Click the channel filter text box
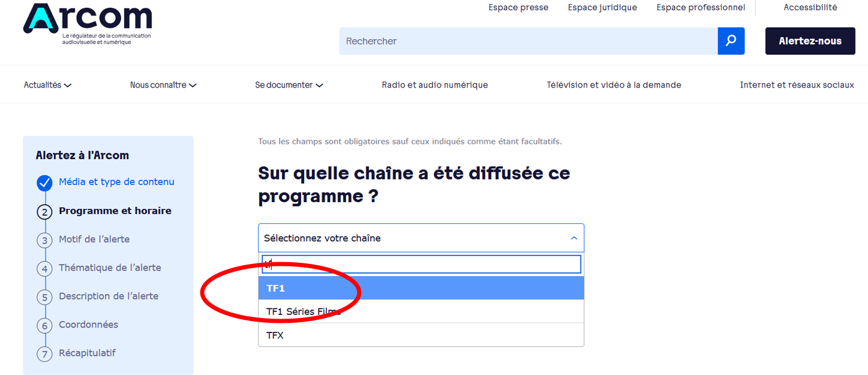The height and width of the screenshot is (375, 868). tap(421, 264)
